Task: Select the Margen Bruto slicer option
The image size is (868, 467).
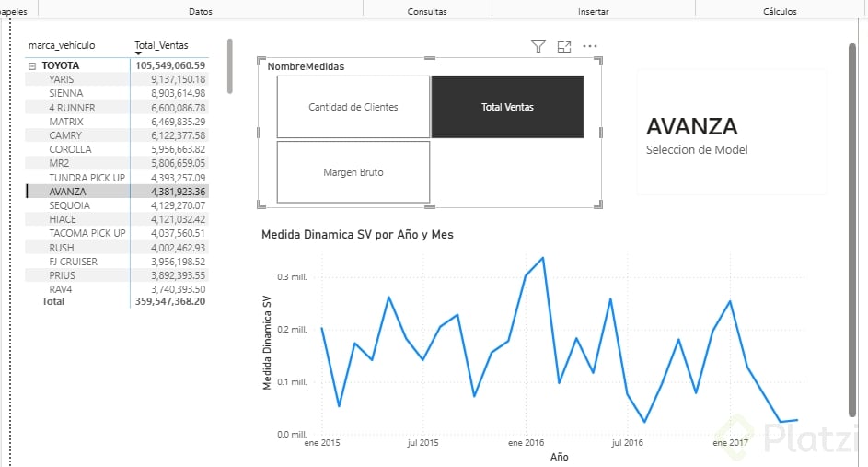Action: tap(353, 172)
